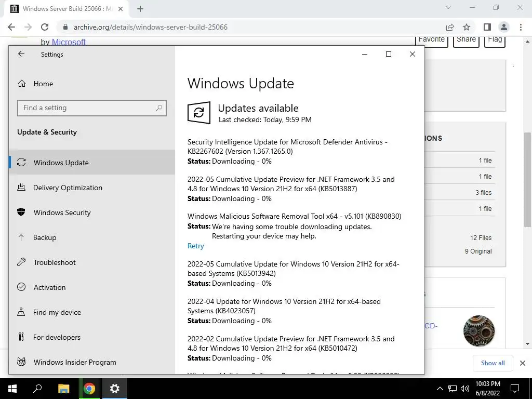Viewport: 532px width, 399px height.
Task: Close the Windows Server Build 25066 tab
Action: 121,9
